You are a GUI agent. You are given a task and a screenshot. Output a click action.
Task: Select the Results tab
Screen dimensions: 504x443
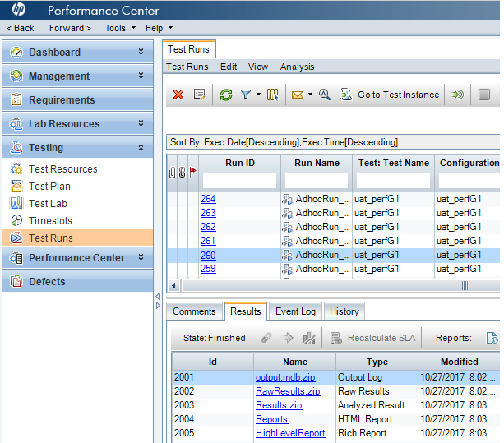246,311
